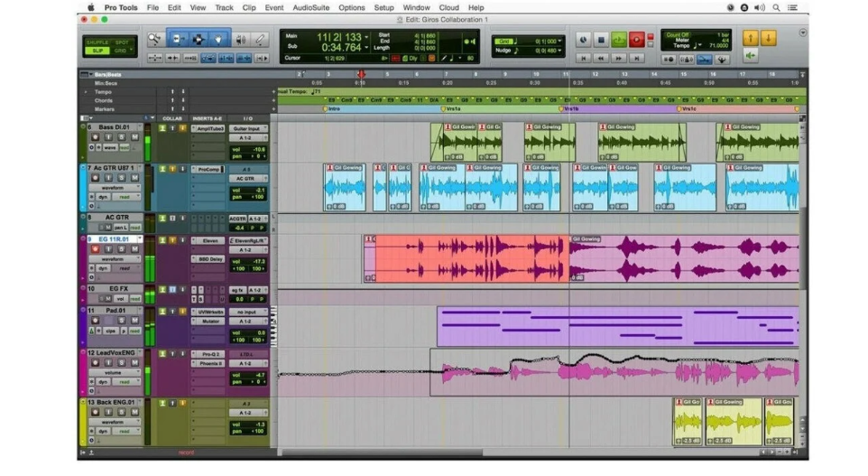Screen dimensions: 868x476
Task: Select the Grabber hand tool
Action: [x=219, y=40]
